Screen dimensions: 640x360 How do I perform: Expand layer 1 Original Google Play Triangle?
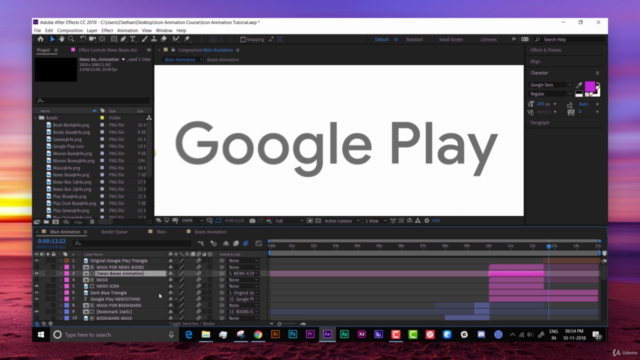61,260
